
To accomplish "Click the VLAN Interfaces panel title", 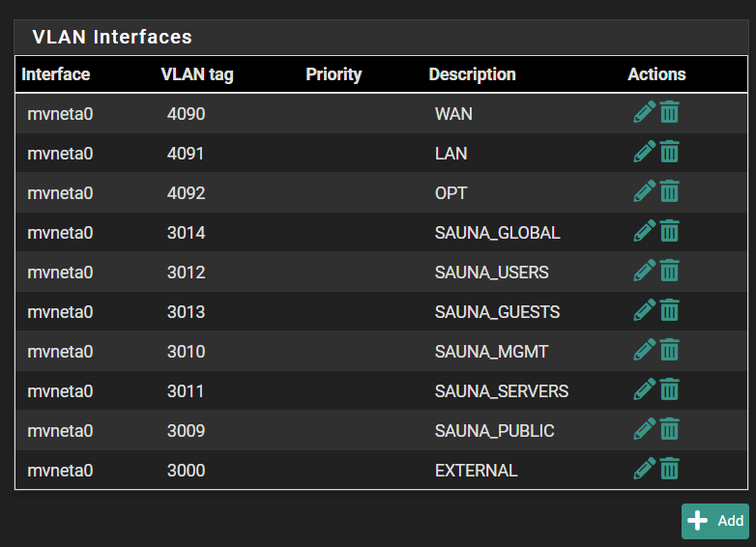I will pos(112,37).
